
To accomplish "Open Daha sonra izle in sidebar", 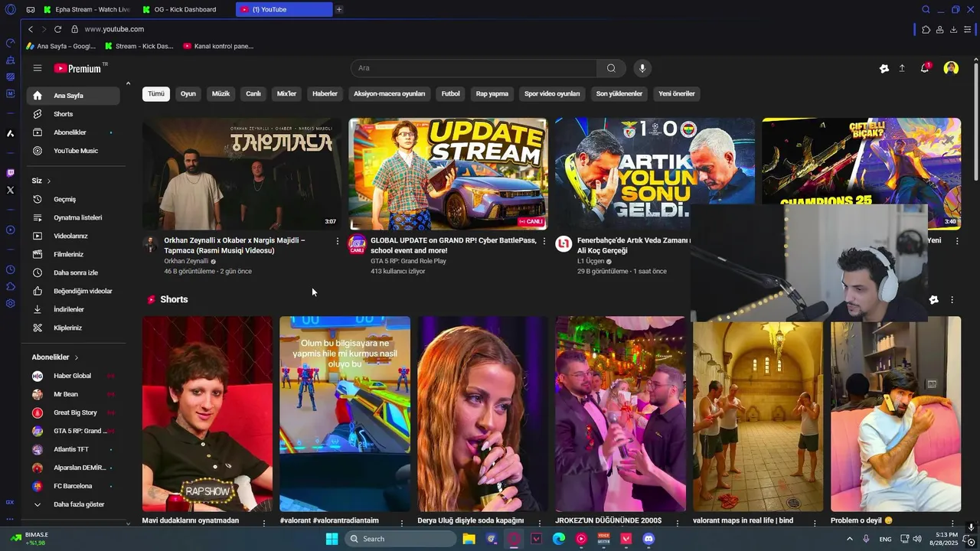I will [x=73, y=272].
